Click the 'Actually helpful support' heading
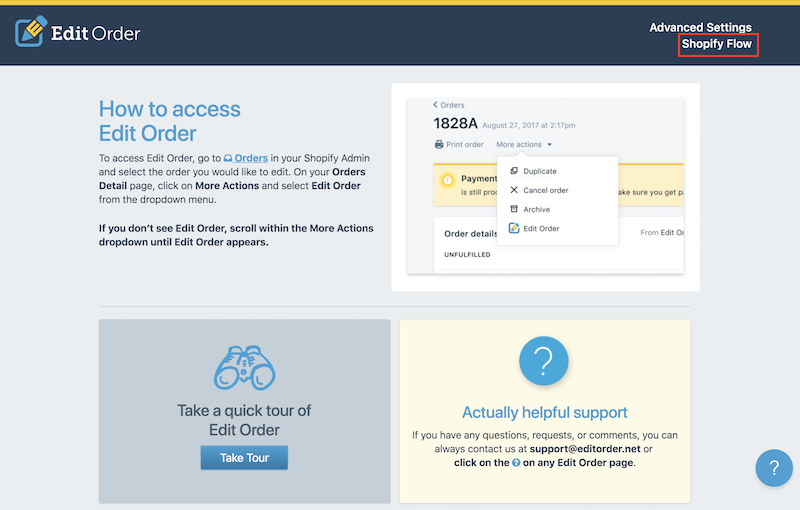Viewport: 800px width, 510px height. 544,412
